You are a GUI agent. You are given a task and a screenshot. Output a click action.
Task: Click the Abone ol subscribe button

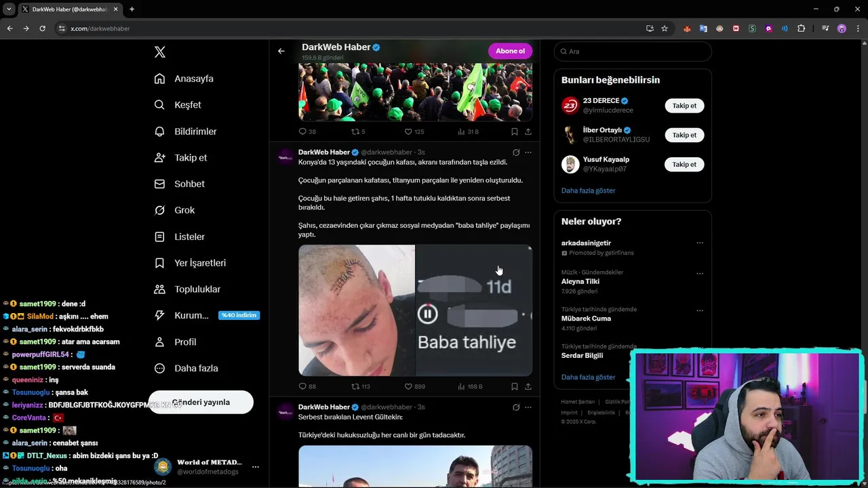tap(510, 51)
